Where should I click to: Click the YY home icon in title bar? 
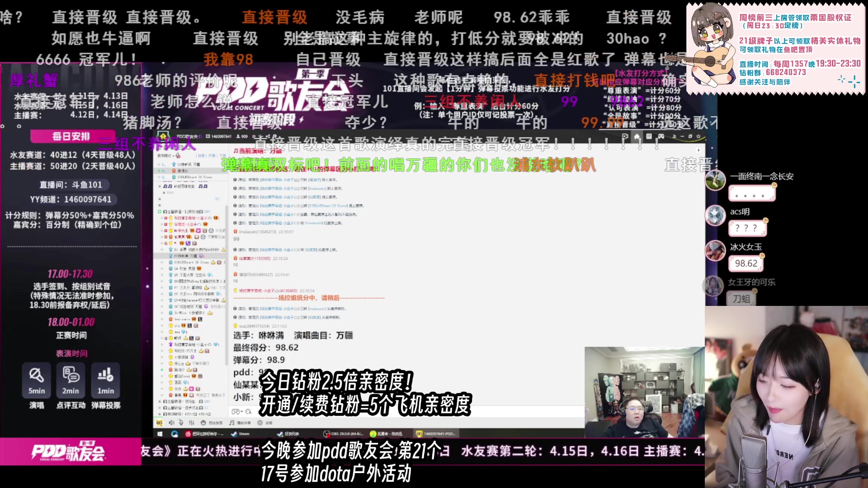pyautogui.click(x=637, y=136)
